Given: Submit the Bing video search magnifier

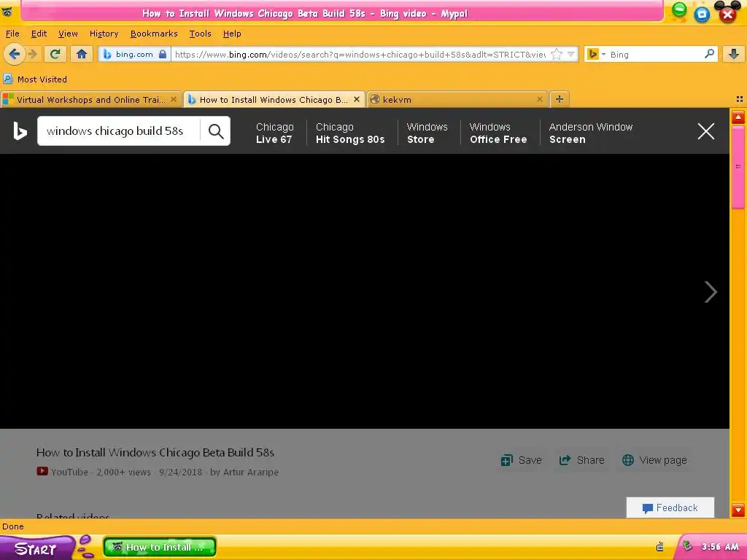Looking at the screenshot, I should point(216,131).
